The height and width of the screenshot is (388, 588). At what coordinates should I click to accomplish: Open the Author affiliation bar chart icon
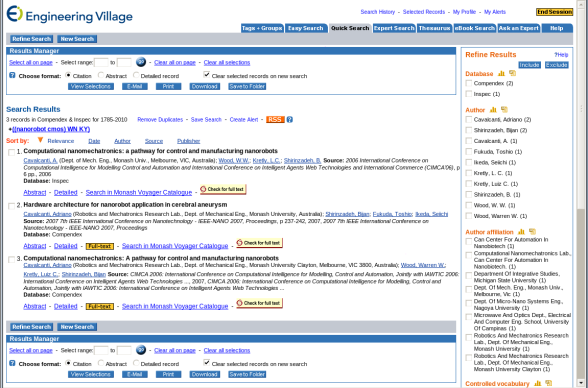[521, 232]
